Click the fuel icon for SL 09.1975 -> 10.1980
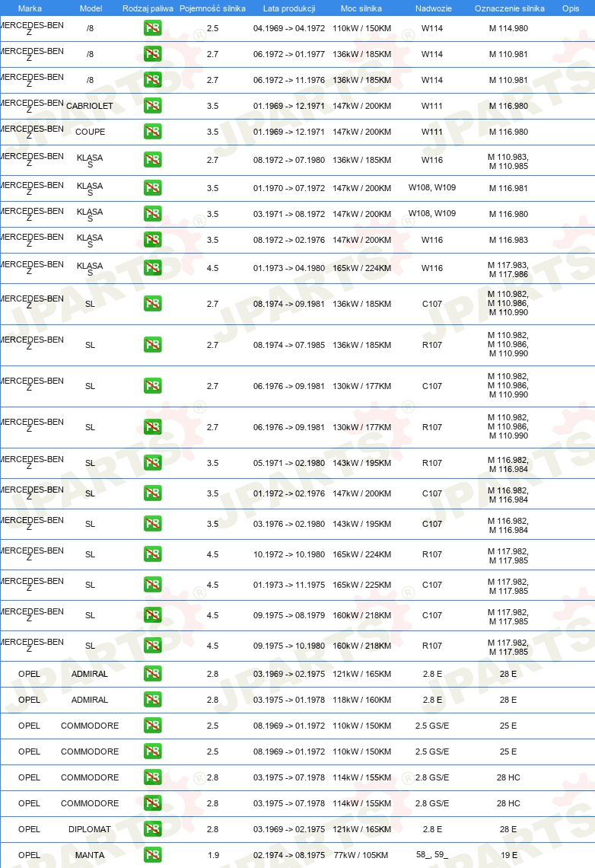Viewport: 595px width, 868px height. tap(153, 646)
